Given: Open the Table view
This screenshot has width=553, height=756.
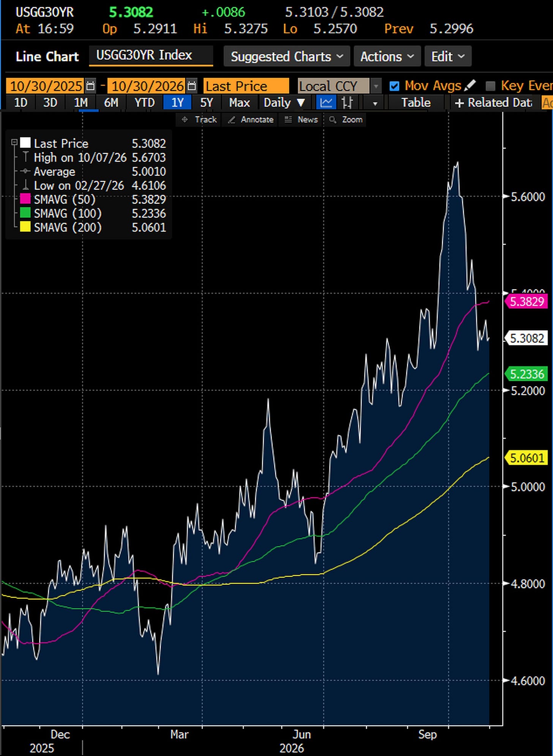Looking at the screenshot, I should [416, 103].
